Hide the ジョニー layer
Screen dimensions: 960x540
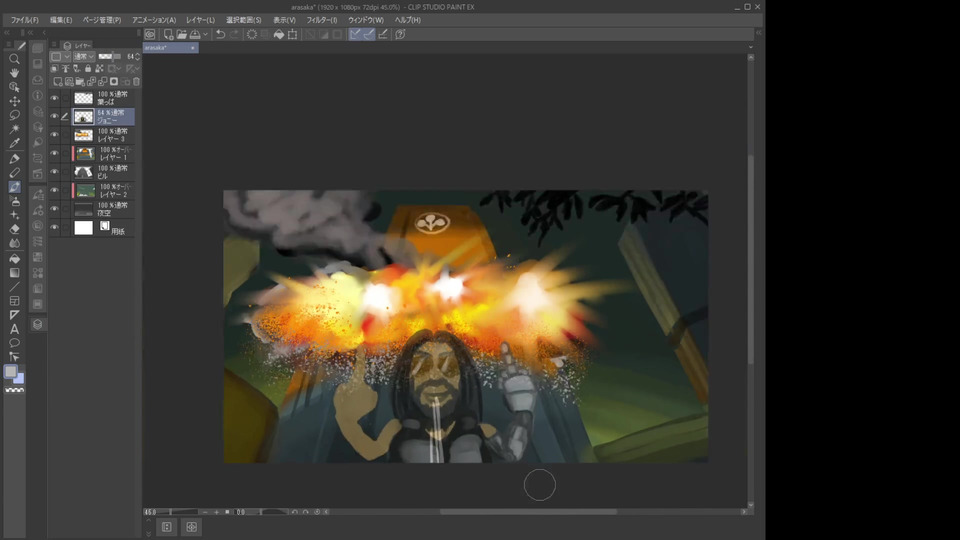coord(54,116)
